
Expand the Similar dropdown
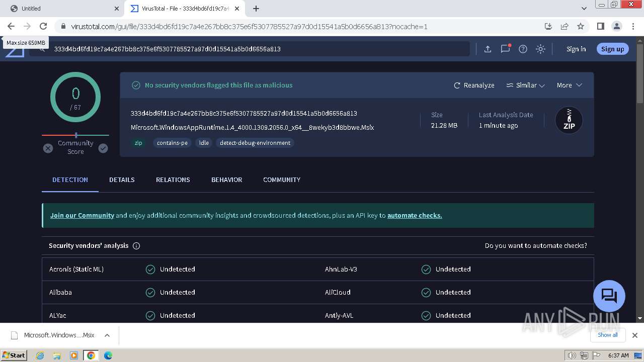point(525,85)
